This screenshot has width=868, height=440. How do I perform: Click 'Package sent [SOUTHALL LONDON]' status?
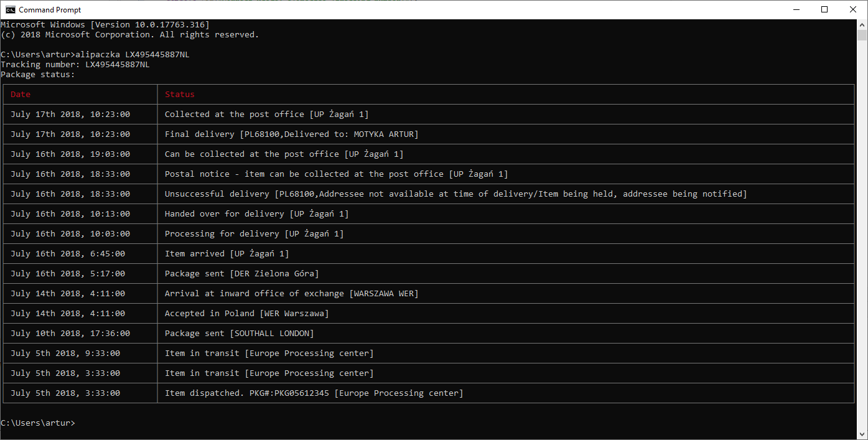click(240, 334)
